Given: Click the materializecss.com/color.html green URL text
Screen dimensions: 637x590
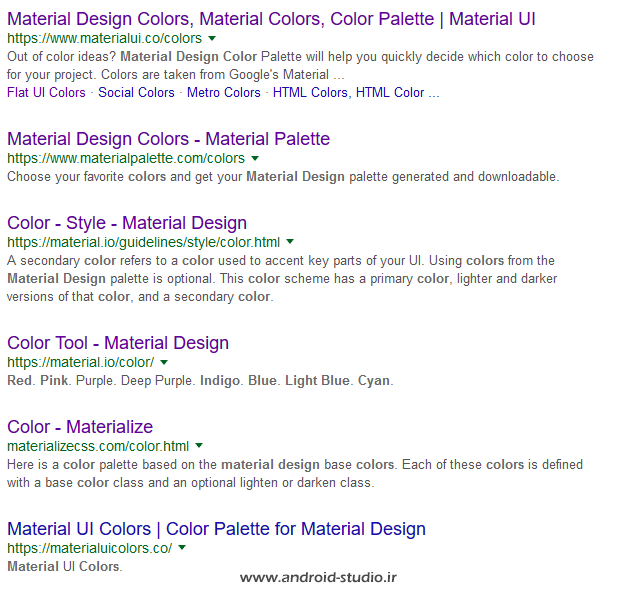Looking at the screenshot, I should tap(98, 446).
